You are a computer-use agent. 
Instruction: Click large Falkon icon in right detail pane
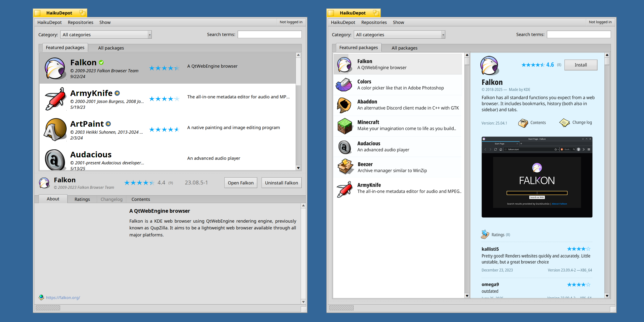click(x=490, y=66)
